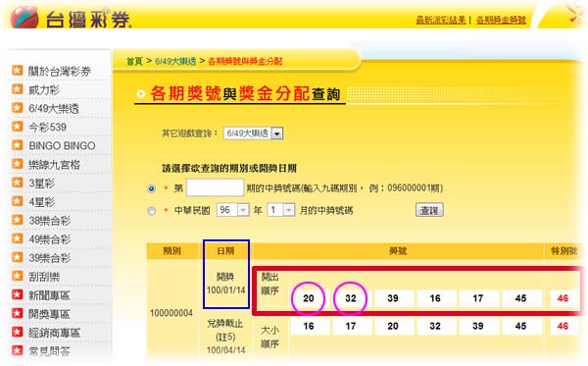The width and height of the screenshot is (588, 366).
Task: Click number 32 in 開出順序 row
Action: (x=351, y=298)
